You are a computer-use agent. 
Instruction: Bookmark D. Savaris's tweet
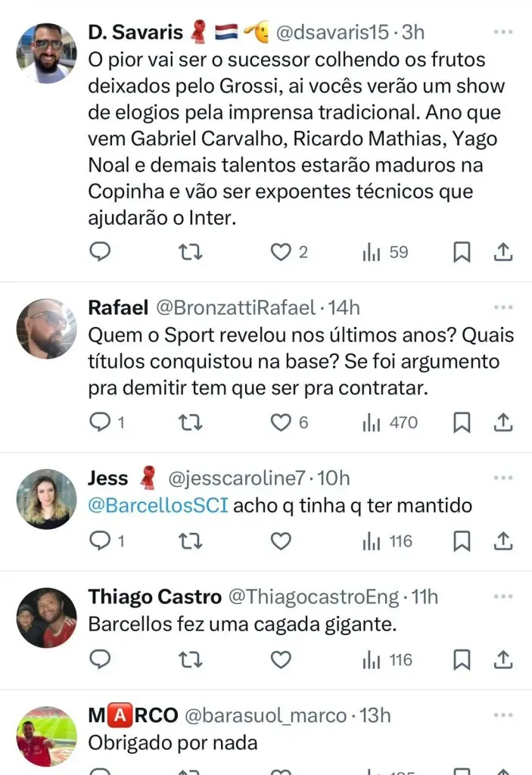pyautogui.click(x=461, y=252)
